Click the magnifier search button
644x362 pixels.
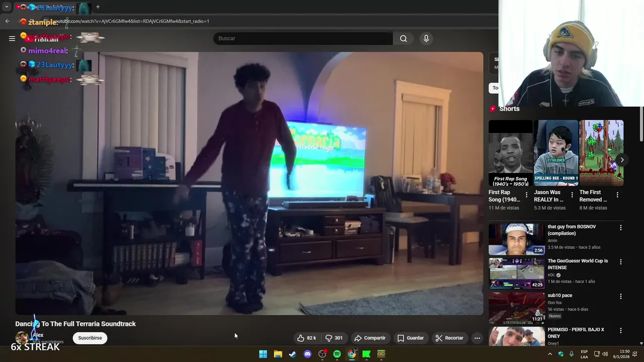(404, 38)
